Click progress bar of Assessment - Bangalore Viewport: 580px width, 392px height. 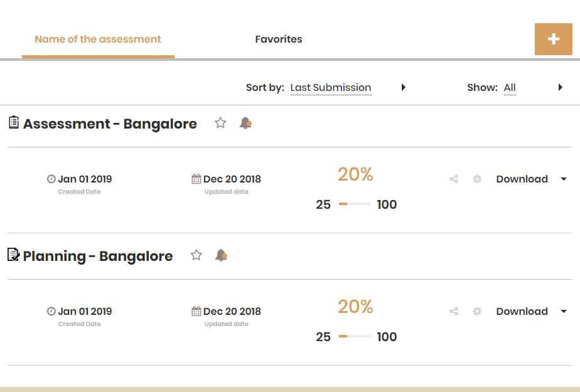pos(355,204)
